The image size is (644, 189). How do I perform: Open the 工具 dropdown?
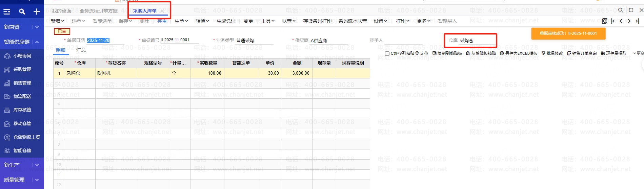click(x=268, y=21)
